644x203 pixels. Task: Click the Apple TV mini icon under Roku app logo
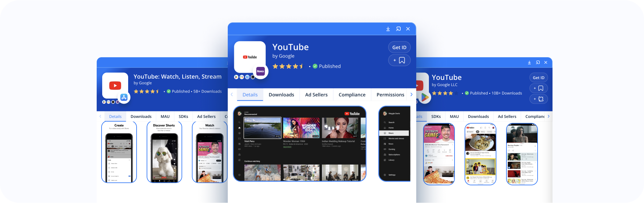(x=253, y=77)
